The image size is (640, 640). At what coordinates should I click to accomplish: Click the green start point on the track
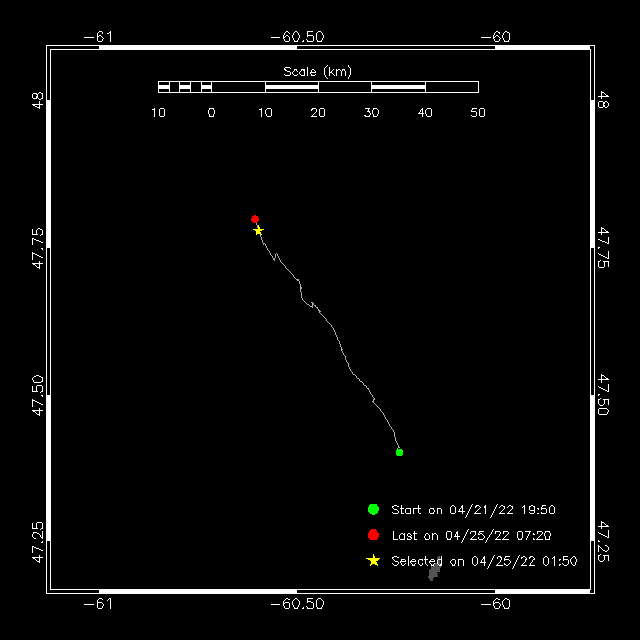tap(399, 452)
